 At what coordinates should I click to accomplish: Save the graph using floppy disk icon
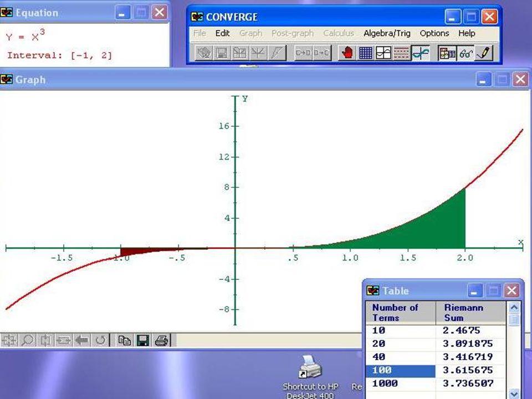(x=143, y=340)
